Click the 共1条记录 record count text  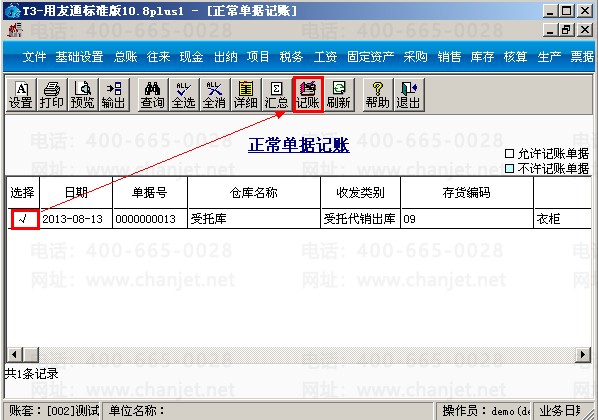[x=32, y=374]
